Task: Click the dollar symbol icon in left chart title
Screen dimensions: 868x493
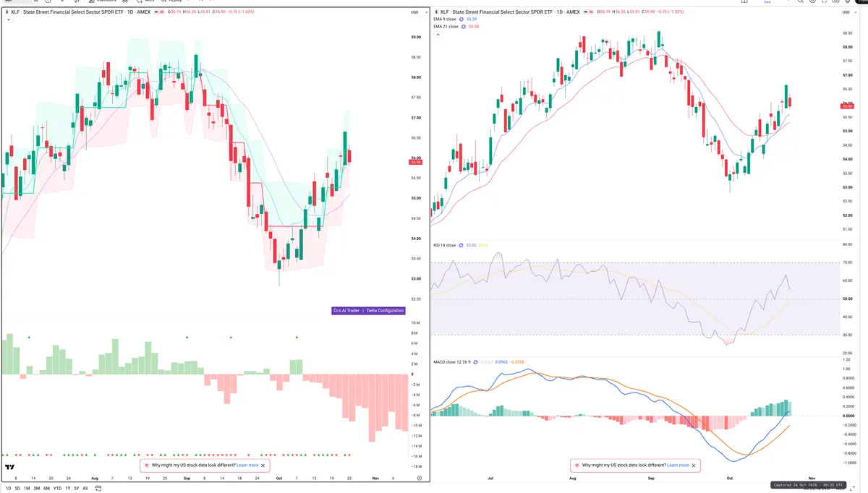Action: click(7, 12)
